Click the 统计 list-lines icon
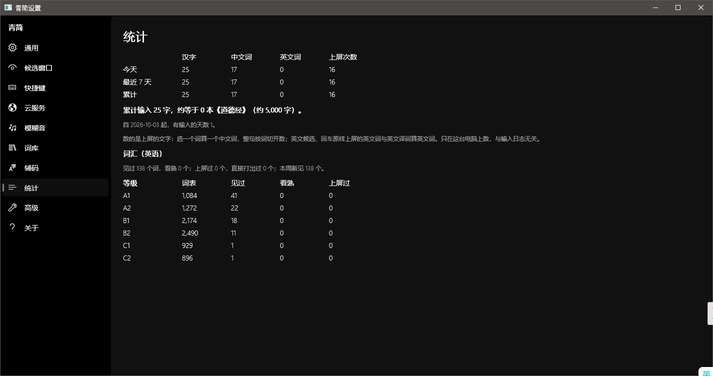Viewport: 713px width, 376px height. 12,187
